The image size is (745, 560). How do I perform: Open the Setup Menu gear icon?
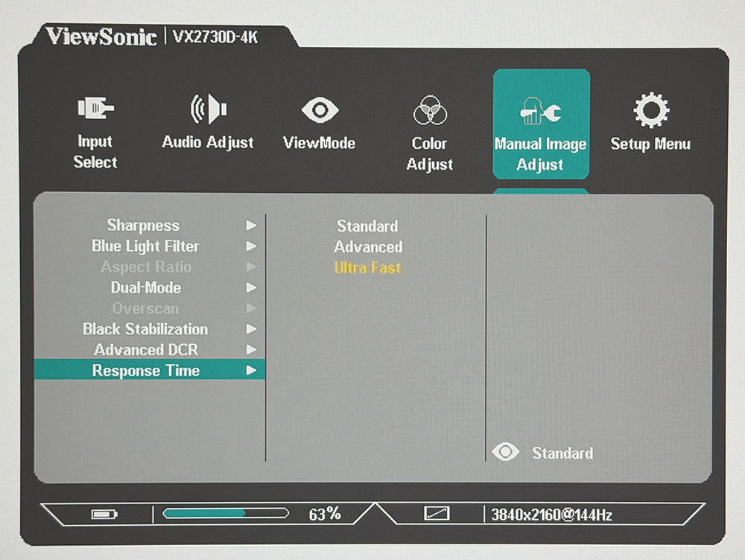click(651, 110)
